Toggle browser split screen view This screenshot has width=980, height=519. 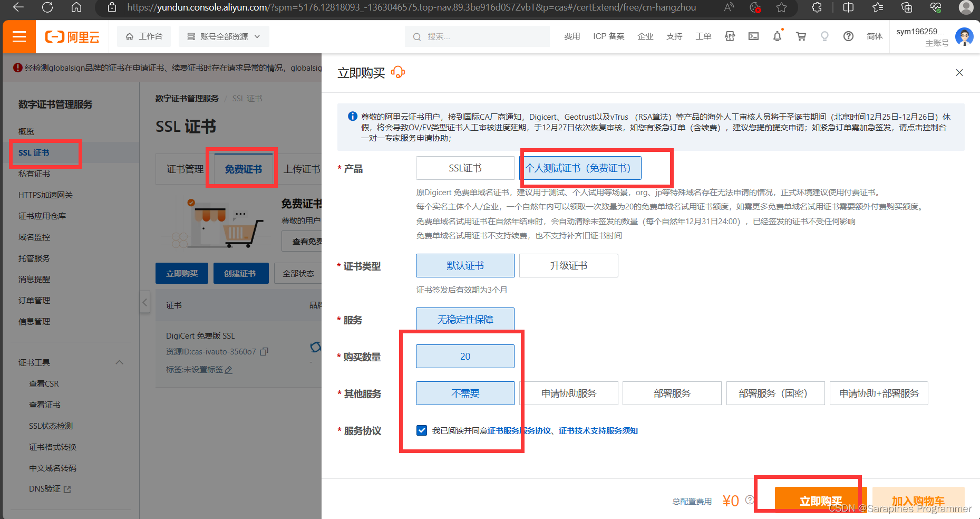click(848, 7)
